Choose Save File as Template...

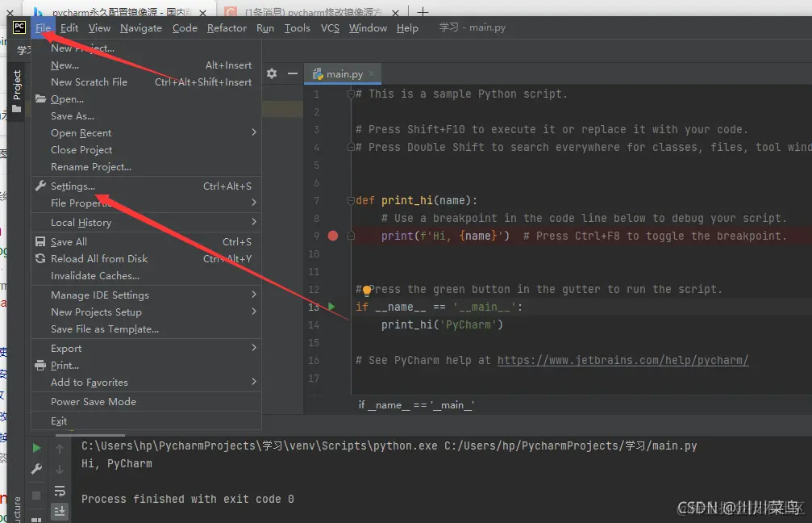point(146,328)
